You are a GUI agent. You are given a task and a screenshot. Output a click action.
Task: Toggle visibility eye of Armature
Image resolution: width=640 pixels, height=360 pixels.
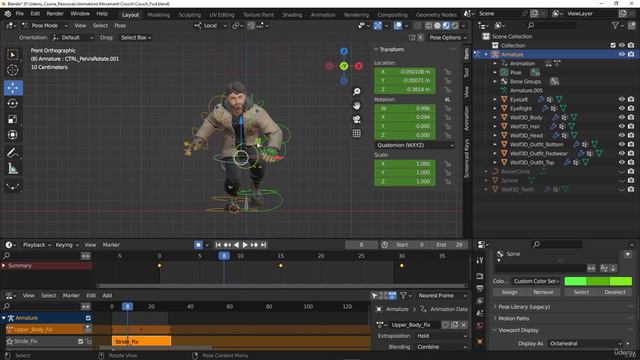point(622,54)
